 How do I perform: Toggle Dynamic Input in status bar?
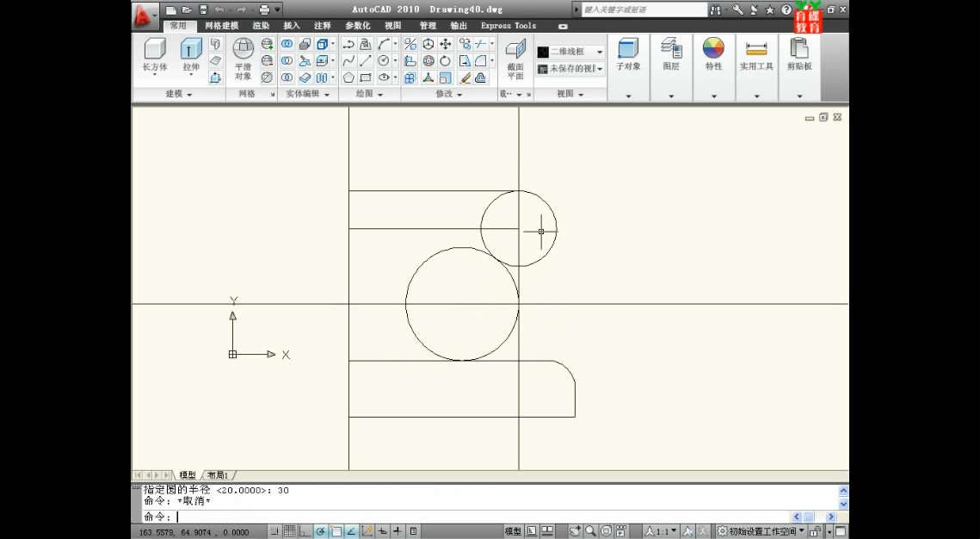pyautogui.click(x=383, y=531)
